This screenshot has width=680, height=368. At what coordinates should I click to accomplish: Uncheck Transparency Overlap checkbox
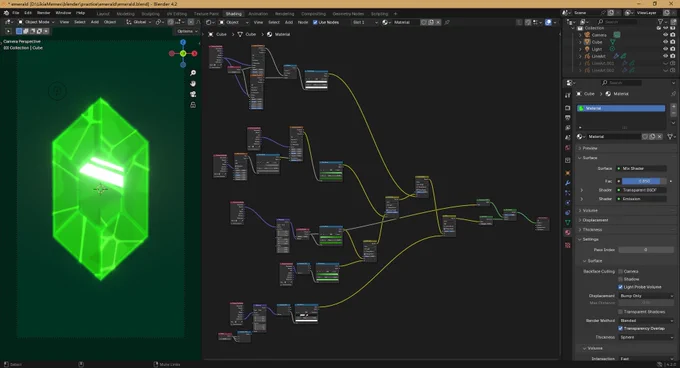coord(621,328)
